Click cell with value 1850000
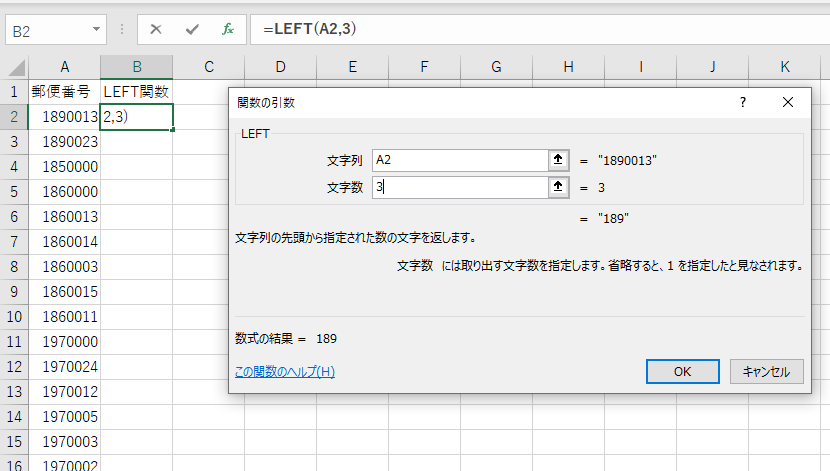Viewport: 830px width, 471px height. pyautogui.click(x=65, y=167)
